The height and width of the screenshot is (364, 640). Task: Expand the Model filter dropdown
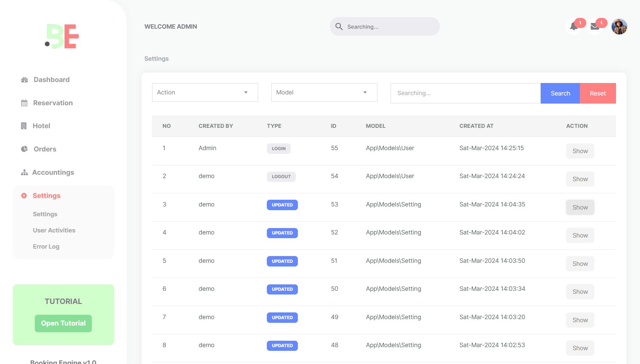click(x=324, y=92)
